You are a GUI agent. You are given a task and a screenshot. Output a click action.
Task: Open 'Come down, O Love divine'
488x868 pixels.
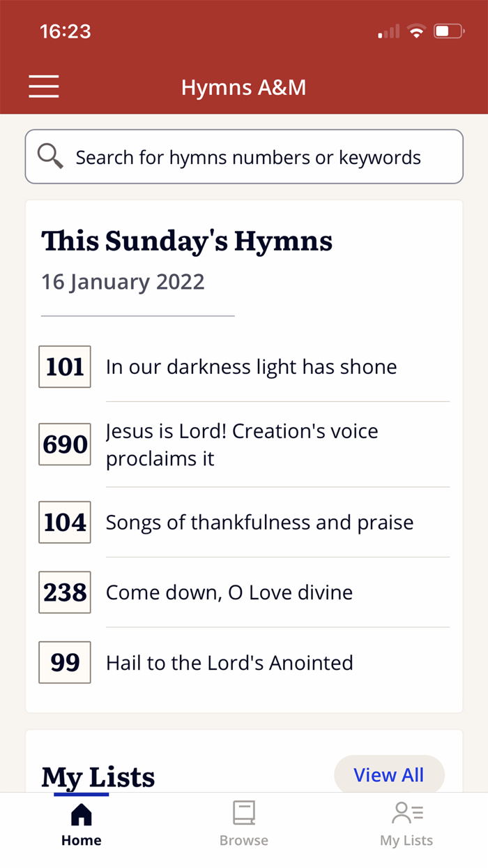tap(229, 592)
